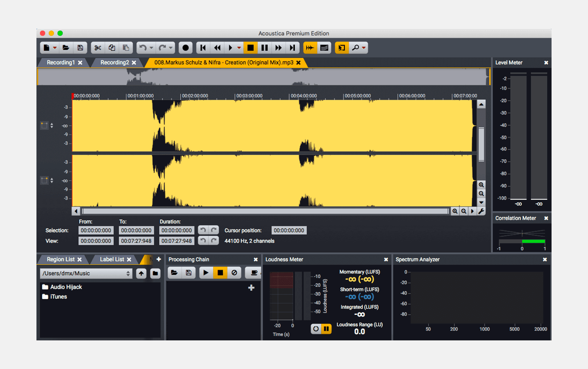Toggle the waveform view mode button
The image size is (588, 369).
pyautogui.click(x=310, y=48)
